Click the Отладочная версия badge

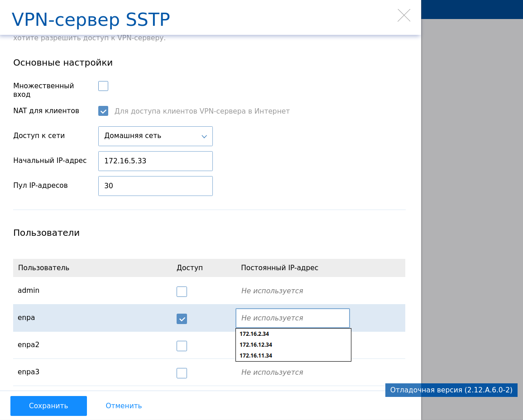point(451,390)
